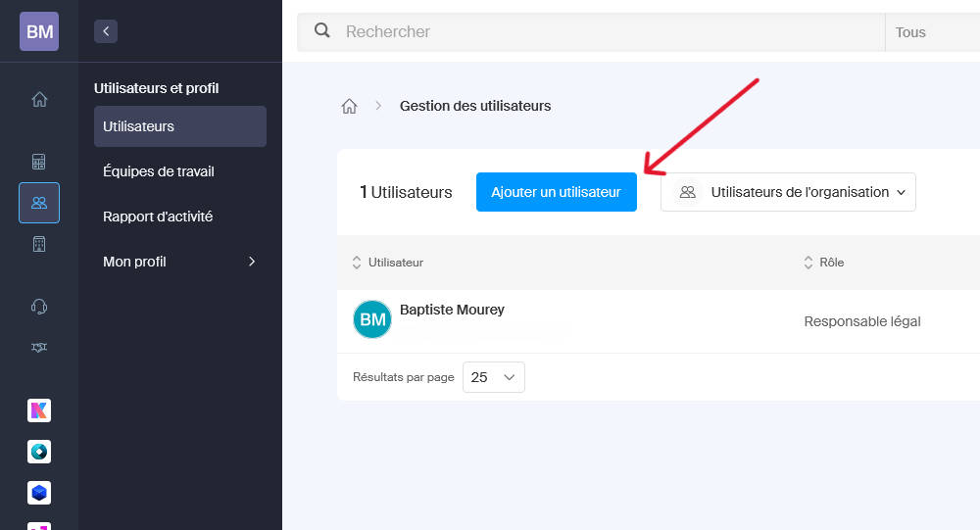Open the handshake partners icon
This screenshot has height=530, width=980.
pos(39,348)
